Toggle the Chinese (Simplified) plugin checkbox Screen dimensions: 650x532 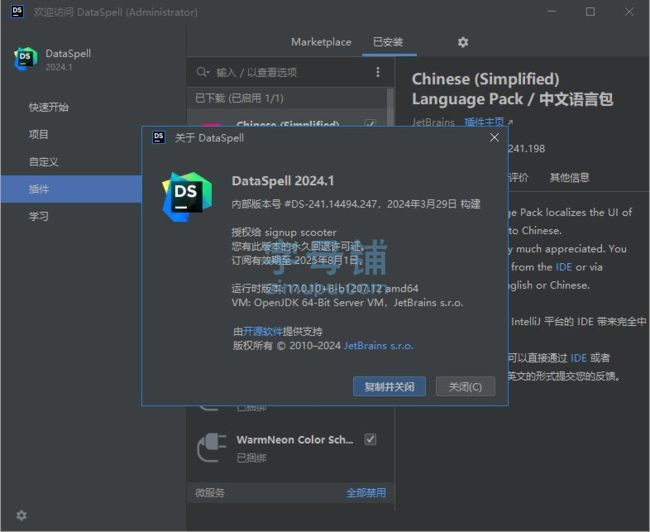coord(370,124)
